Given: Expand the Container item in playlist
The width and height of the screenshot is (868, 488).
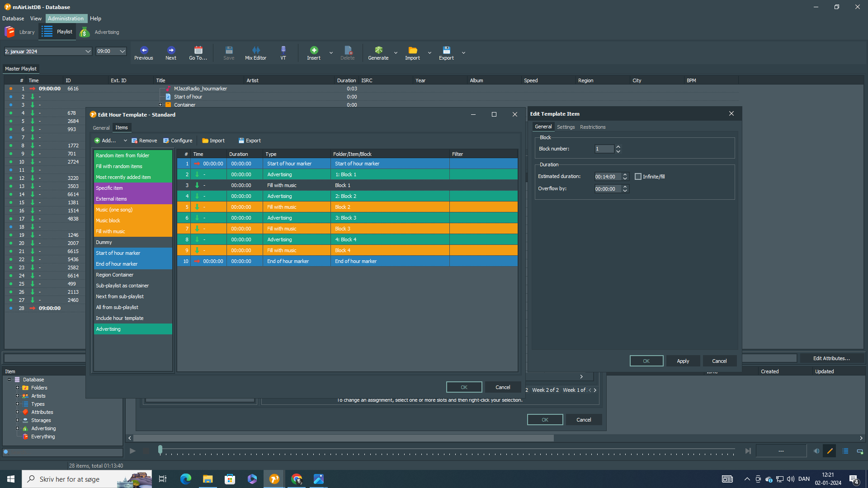Looking at the screenshot, I should [x=160, y=105].
